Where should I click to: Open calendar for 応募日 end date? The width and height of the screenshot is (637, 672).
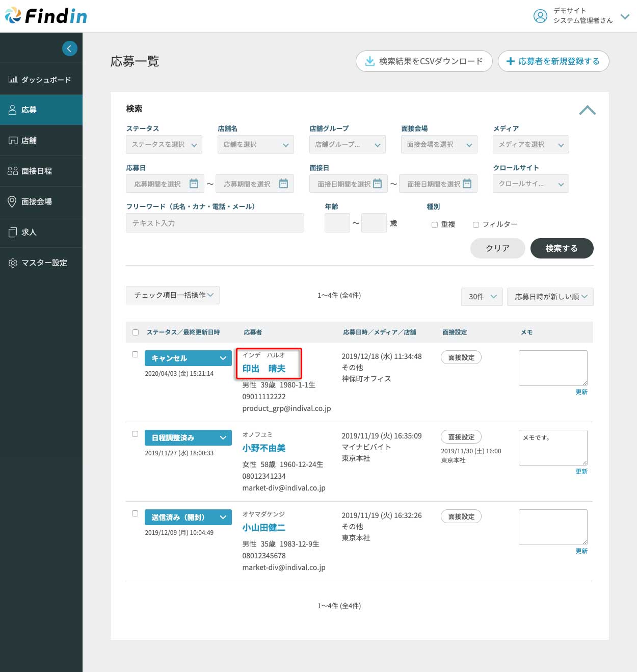[283, 184]
